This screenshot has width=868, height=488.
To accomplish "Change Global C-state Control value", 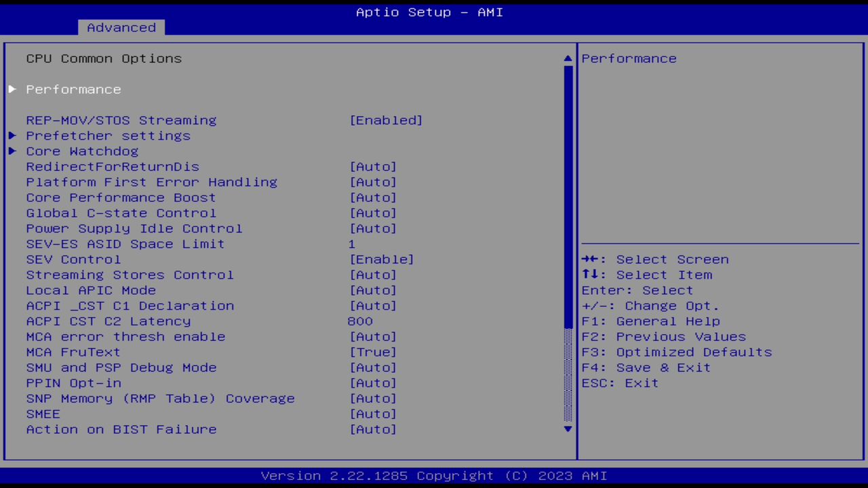I will tap(373, 213).
